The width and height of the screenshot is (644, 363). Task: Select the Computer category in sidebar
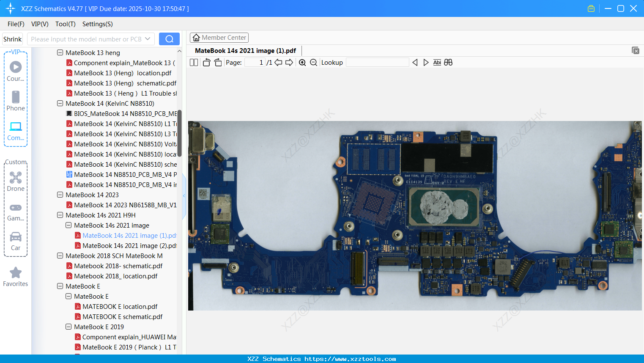click(x=16, y=131)
